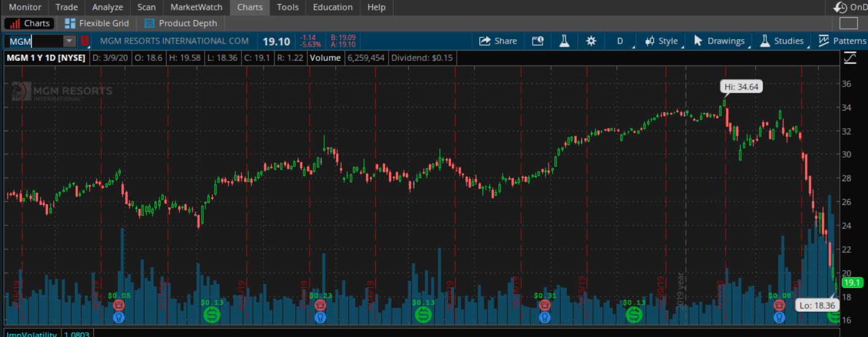Expand the symbol selector dropdown arrow
The height and width of the screenshot is (337, 868).
click(69, 41)
